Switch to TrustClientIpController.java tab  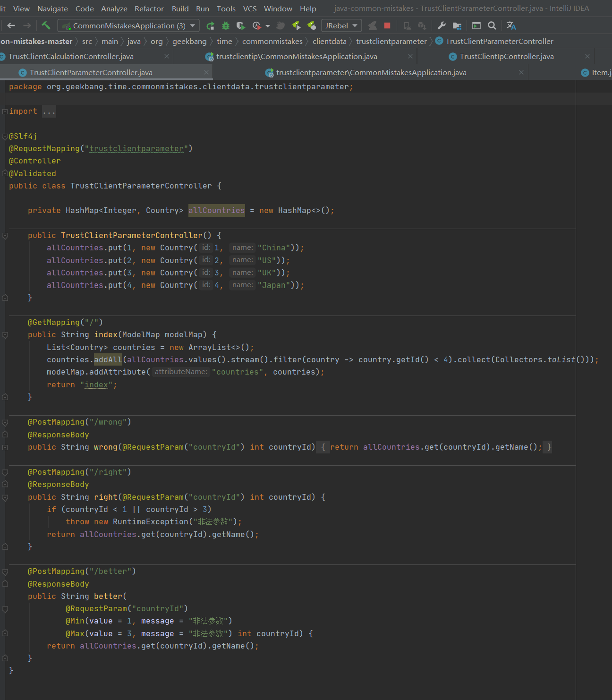pyautogui.click(x=507, y=56)
